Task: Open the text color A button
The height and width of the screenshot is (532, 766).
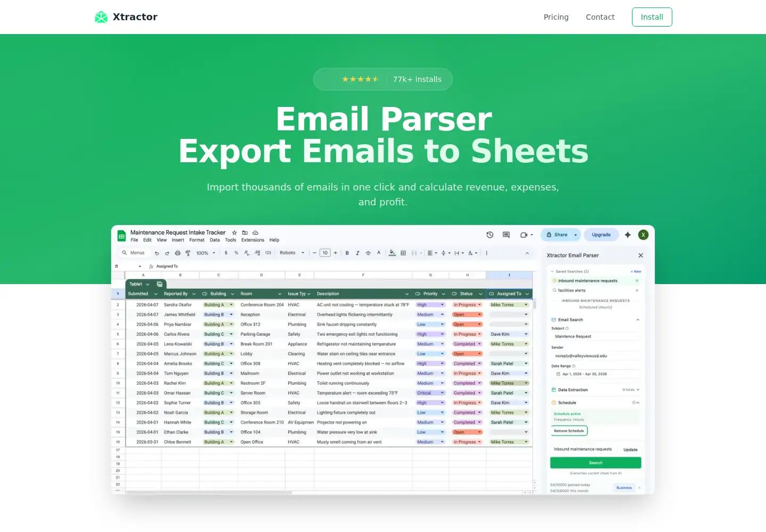Action: [379, 253]
